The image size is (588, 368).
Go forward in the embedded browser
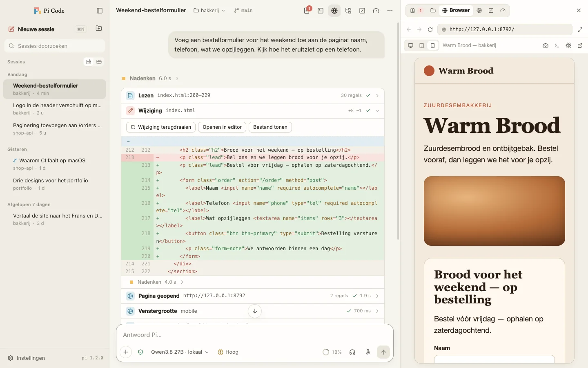click(x=419, y=29)
